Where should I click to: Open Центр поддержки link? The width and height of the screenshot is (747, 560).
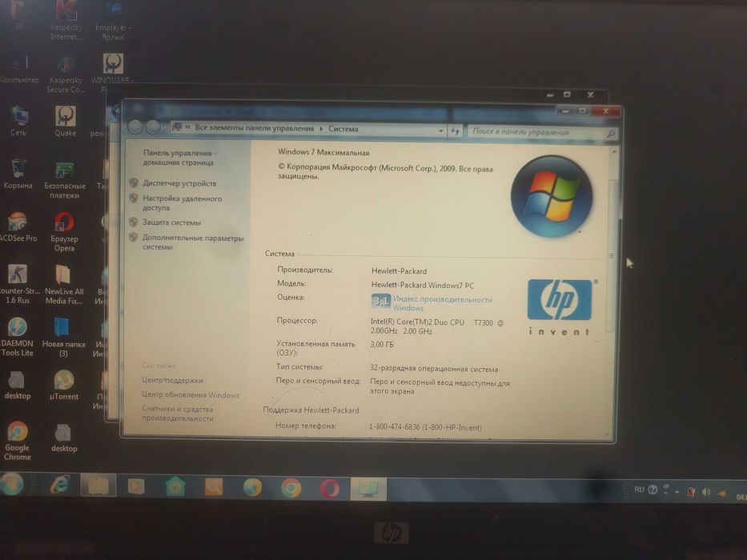(x=172, y=380)
